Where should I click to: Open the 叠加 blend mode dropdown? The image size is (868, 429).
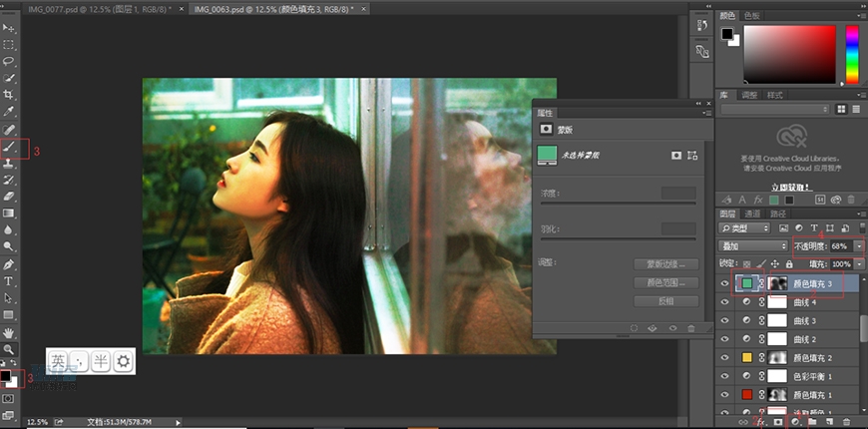coord(753,245)
